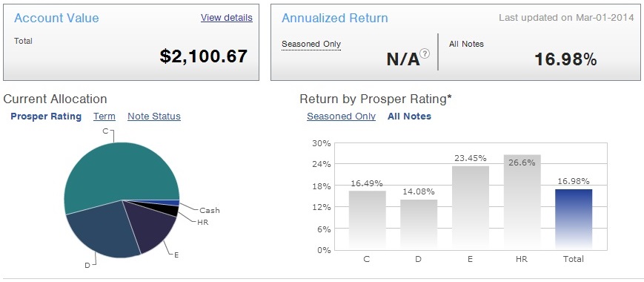Click the help question mark icon beside N/A
This screenshot has width=644, height=282.
pos(425,54)
